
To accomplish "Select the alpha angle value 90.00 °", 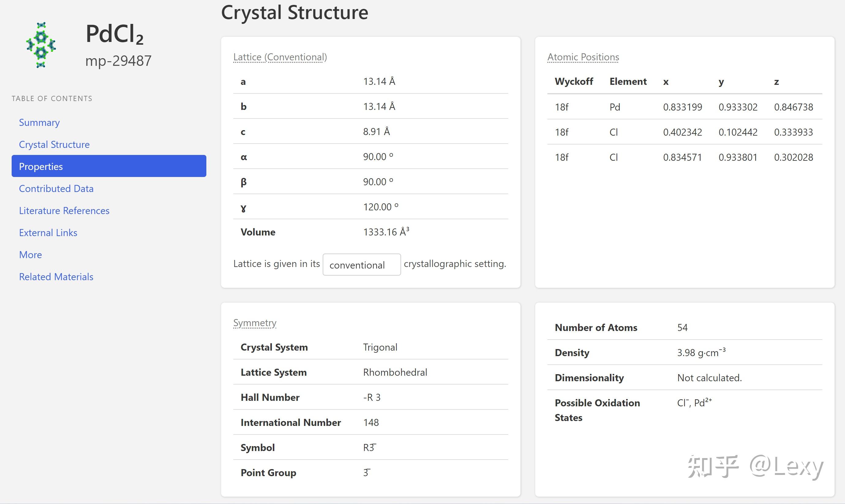I will tap(378, 156).
